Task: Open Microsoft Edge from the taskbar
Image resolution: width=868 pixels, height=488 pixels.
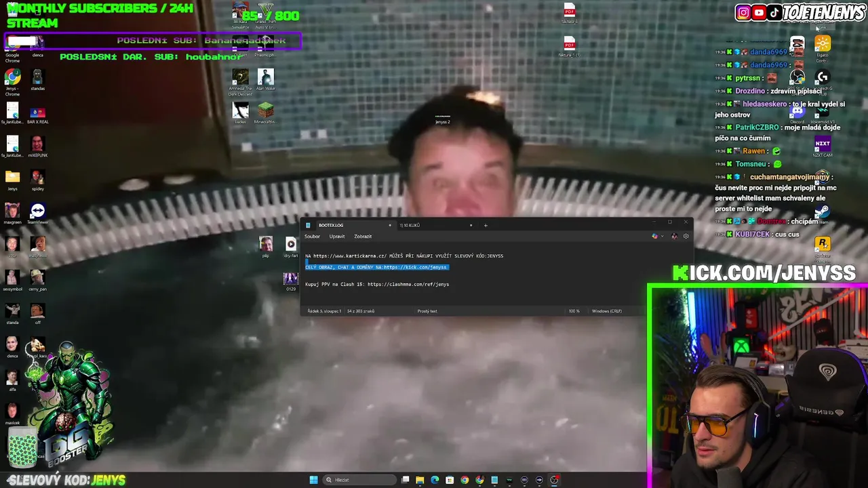Action: point(435,480)
